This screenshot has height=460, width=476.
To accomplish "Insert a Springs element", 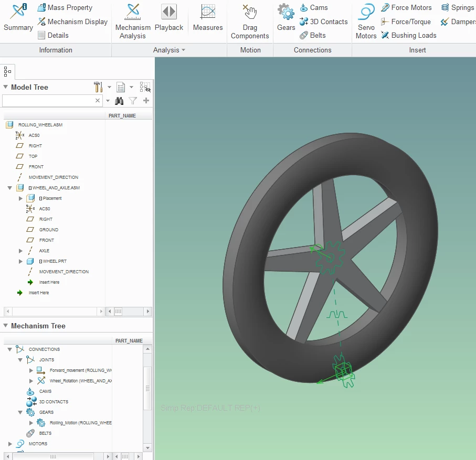I will tap(458, 7).
